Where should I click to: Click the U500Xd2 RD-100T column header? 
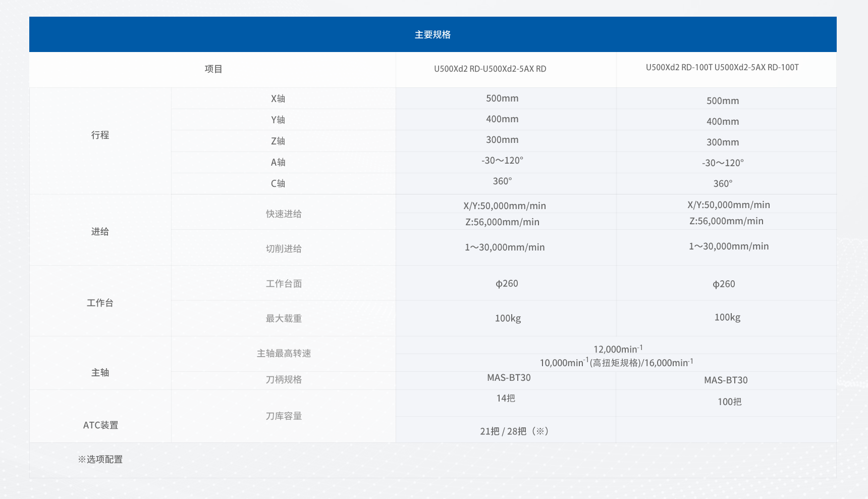722,68
